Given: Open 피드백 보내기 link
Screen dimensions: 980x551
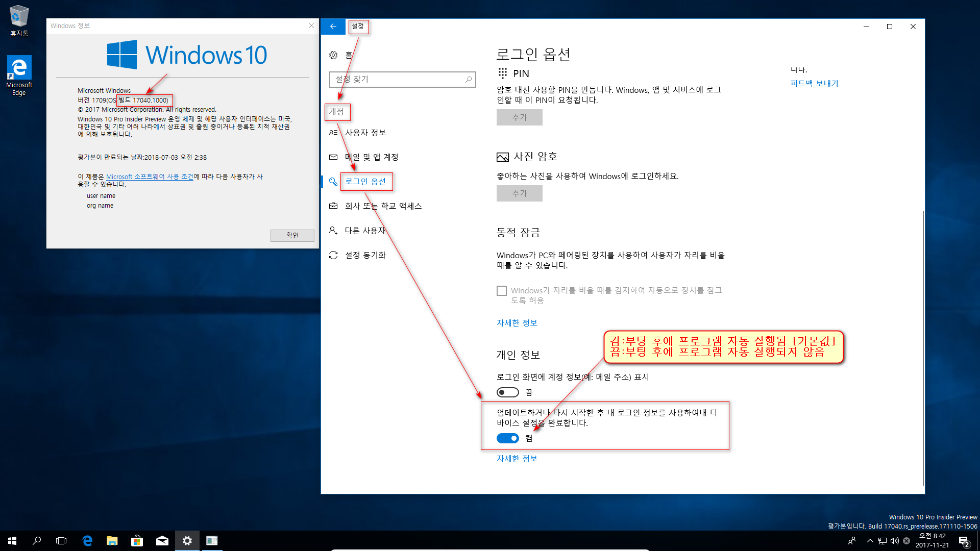Looking at the screenshot, I should (814, 84).
